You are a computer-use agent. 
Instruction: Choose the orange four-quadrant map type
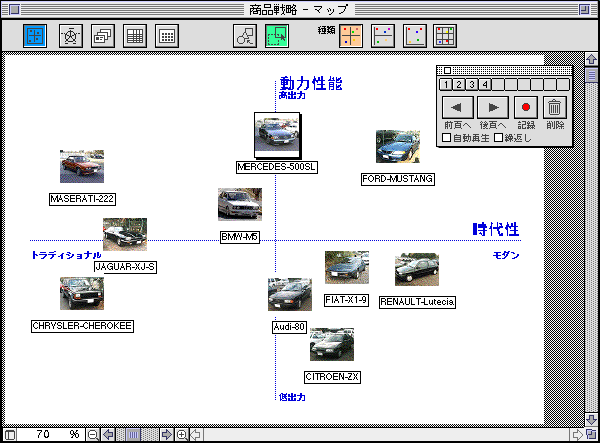(351, 36)
